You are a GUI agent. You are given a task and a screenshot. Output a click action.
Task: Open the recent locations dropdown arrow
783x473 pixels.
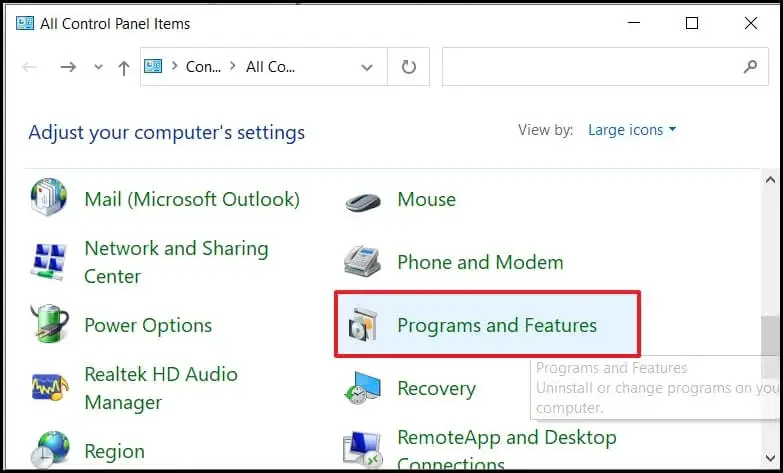(98, 66)
